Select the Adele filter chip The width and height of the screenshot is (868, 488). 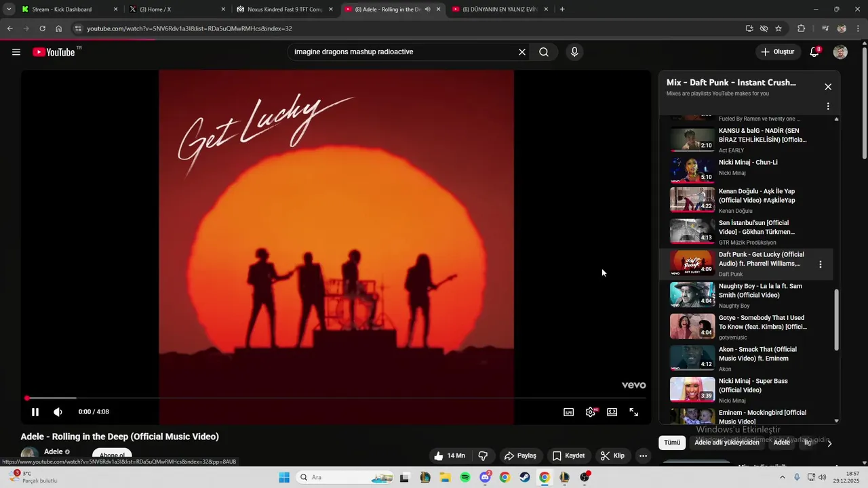pos(782,443)
